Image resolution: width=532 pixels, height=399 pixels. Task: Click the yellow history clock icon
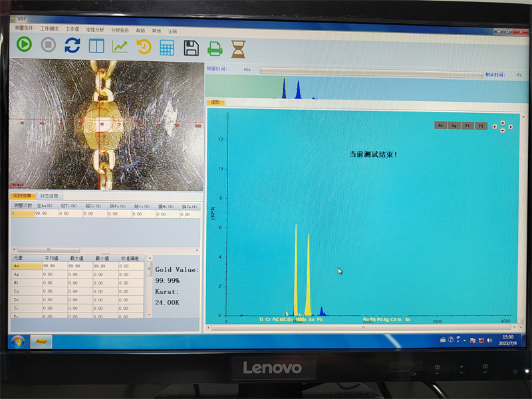click(144, 47)
